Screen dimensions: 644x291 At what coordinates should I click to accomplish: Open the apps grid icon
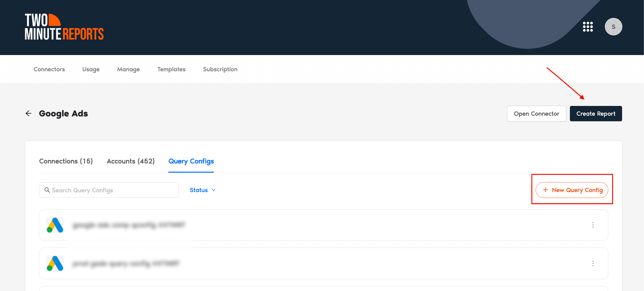(587, 27)
